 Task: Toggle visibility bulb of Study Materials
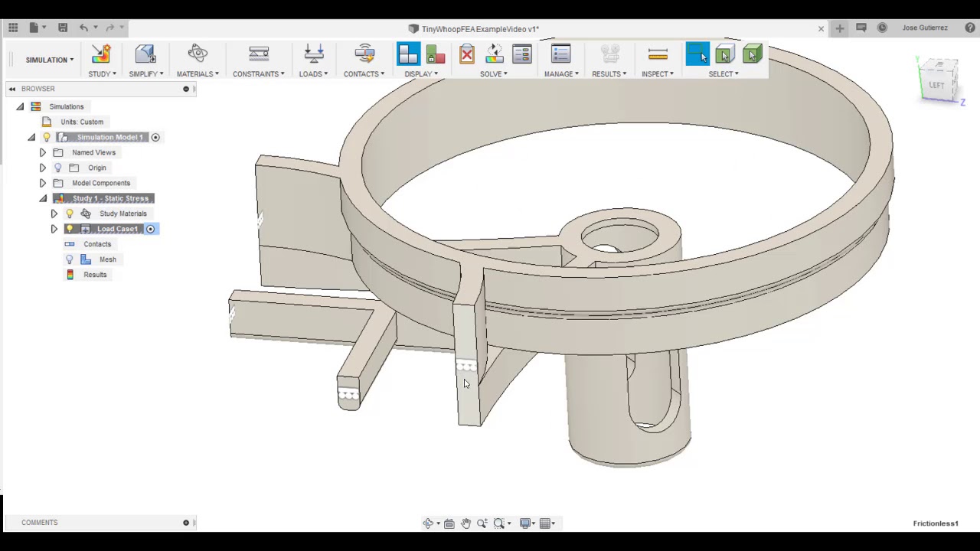pyautogui.click(x=70, y=214)
